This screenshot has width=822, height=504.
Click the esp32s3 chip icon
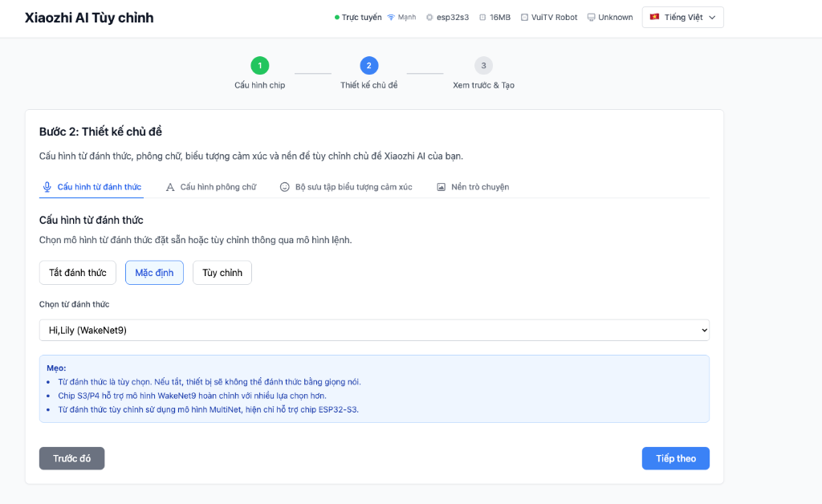point(429,17)
